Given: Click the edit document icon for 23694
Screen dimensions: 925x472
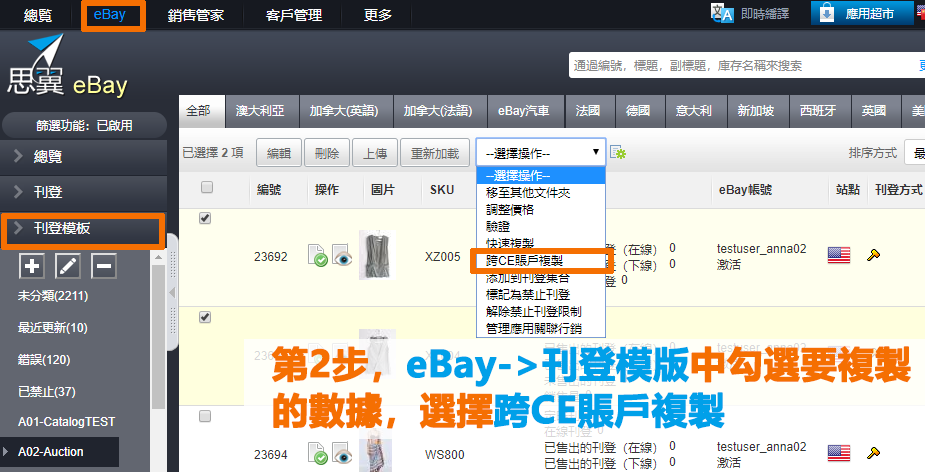Looking at the screenshot, I should 318,454.
